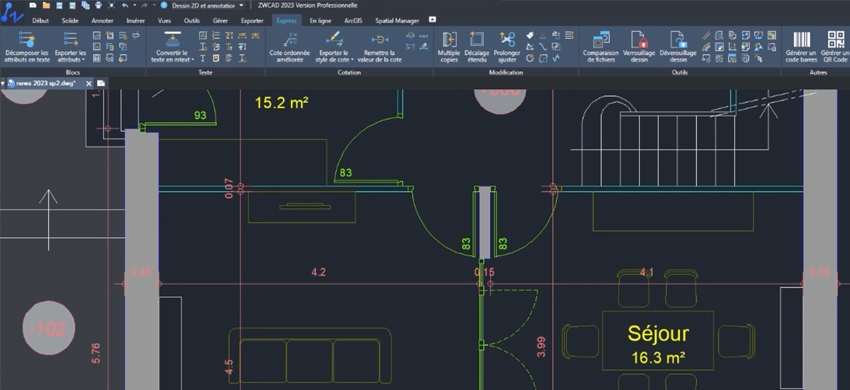The width and height of the screenshot is (850, 390).
Task: Click the Modification panel title
Action: 506,72
